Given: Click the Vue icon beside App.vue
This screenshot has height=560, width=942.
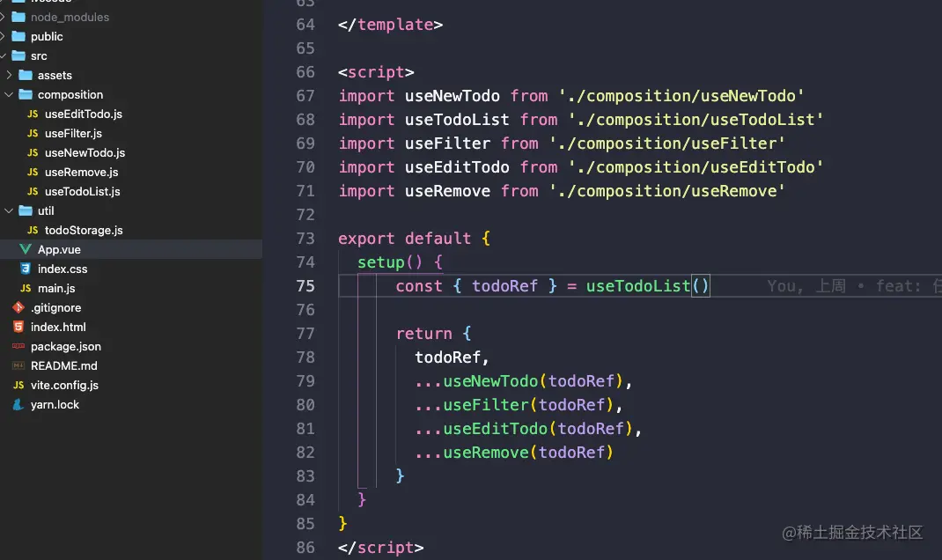Looking at the screenshot, I should pyautogui.click(x=26, y=249).
